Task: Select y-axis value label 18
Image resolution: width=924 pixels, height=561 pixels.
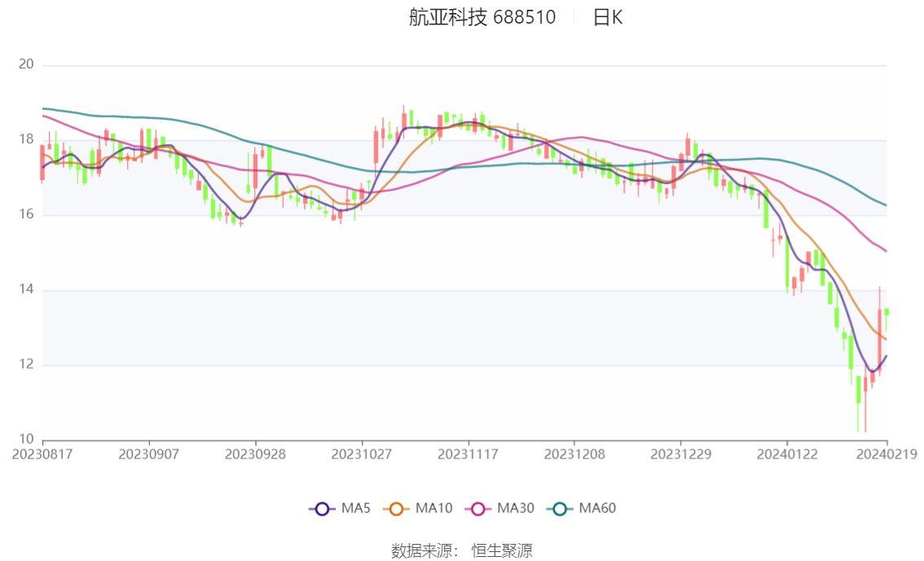Action: 27,139
